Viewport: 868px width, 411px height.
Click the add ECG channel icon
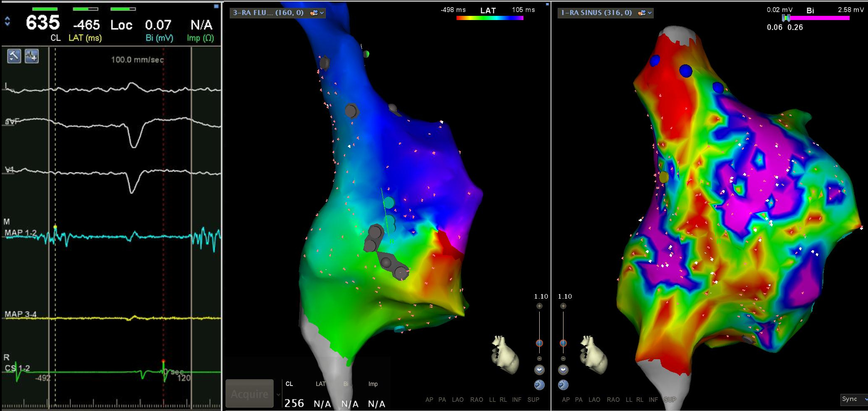pyautogui.click(x=32, y=56)
